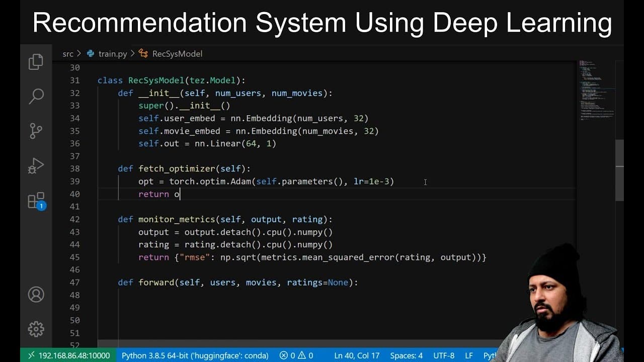644x362 pixels.
Task: Select the Python 3.8.5 interpreter
Action: pyautogui.click(x=195, y=355)
